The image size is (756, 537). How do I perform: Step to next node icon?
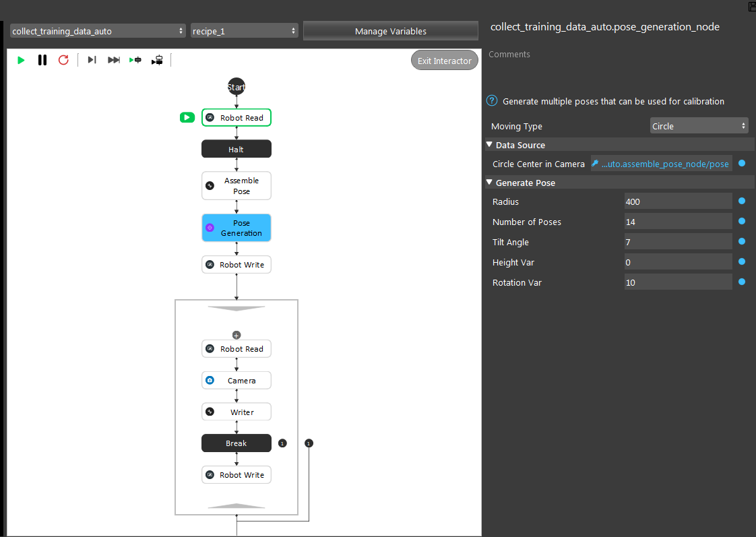click(x=92, y=60)
